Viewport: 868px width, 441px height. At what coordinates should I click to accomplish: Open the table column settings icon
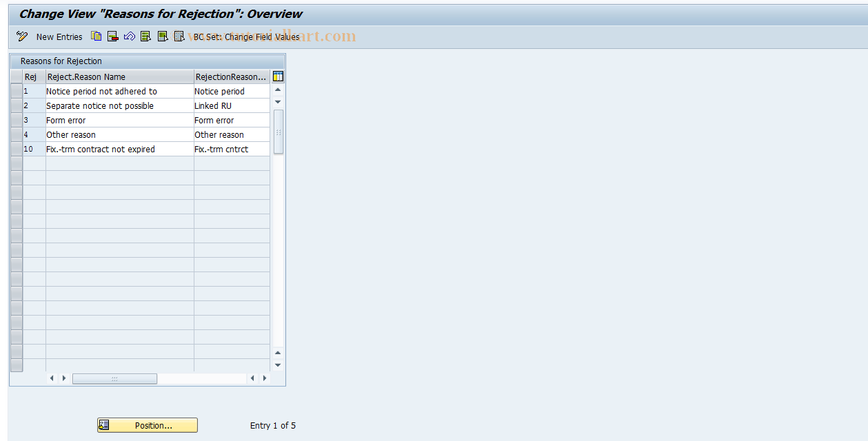(278, 76)
